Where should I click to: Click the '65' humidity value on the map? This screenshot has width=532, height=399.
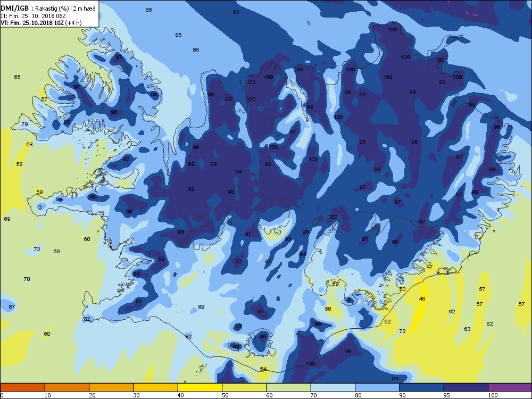pos(18,77)
